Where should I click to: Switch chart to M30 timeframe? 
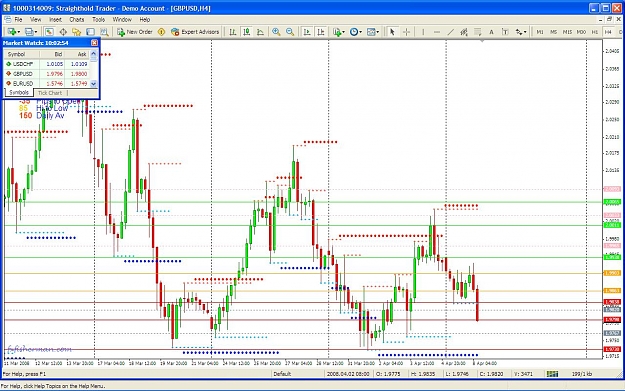[x=581, y=32]
